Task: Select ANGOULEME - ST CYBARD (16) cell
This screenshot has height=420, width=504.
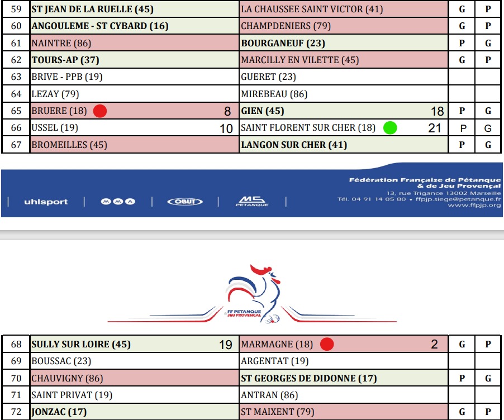Action: coord(134,26)
